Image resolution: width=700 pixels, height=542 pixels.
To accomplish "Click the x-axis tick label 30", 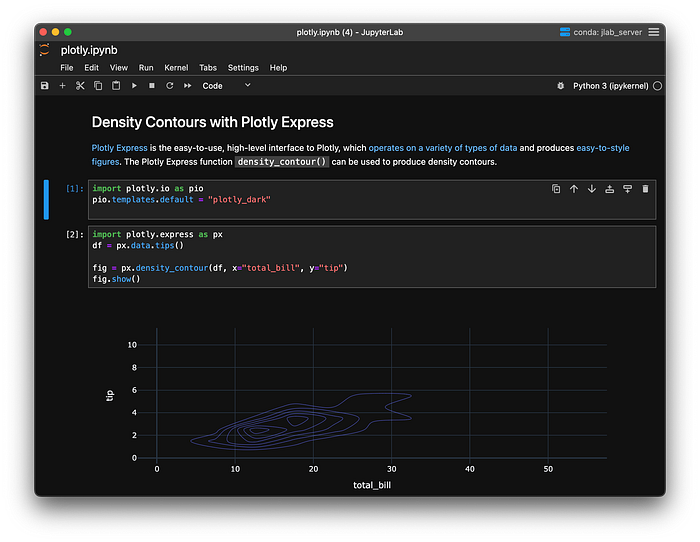I will coord(392,469).
